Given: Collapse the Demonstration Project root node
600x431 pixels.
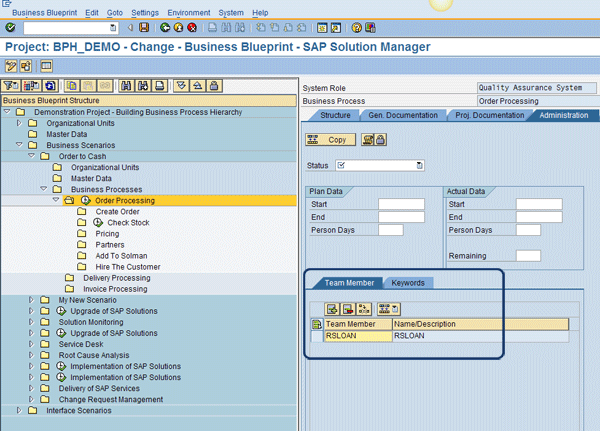Looking at the screenshot, I should coord(7,112).
